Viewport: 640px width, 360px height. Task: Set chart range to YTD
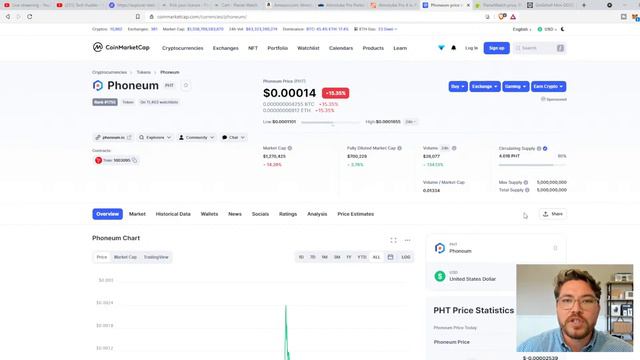(362, 257)
